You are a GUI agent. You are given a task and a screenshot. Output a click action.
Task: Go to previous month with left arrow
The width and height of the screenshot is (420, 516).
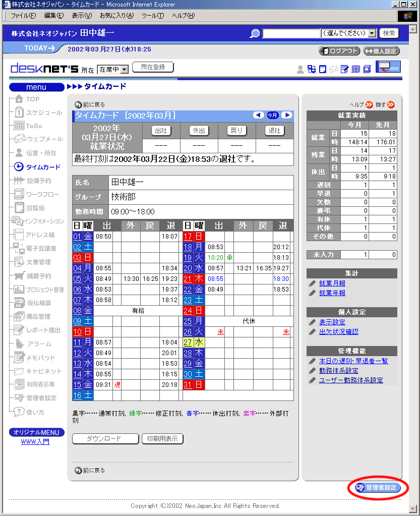tap(259, 115)
